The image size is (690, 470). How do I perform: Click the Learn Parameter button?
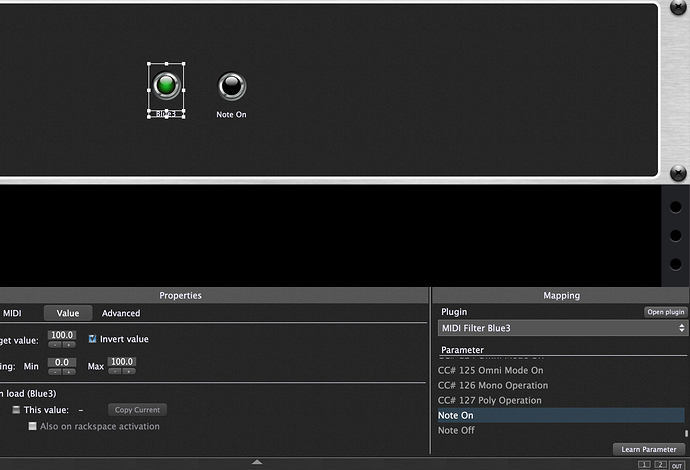(x=649, y=449)
